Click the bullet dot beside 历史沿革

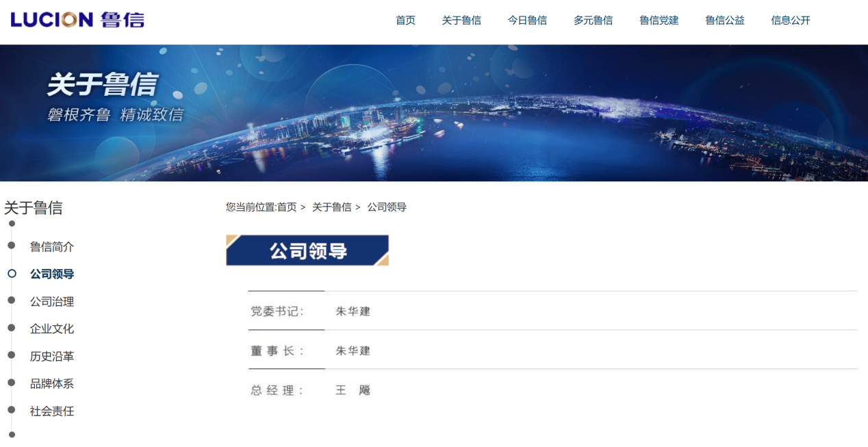[x=12, y=355]
